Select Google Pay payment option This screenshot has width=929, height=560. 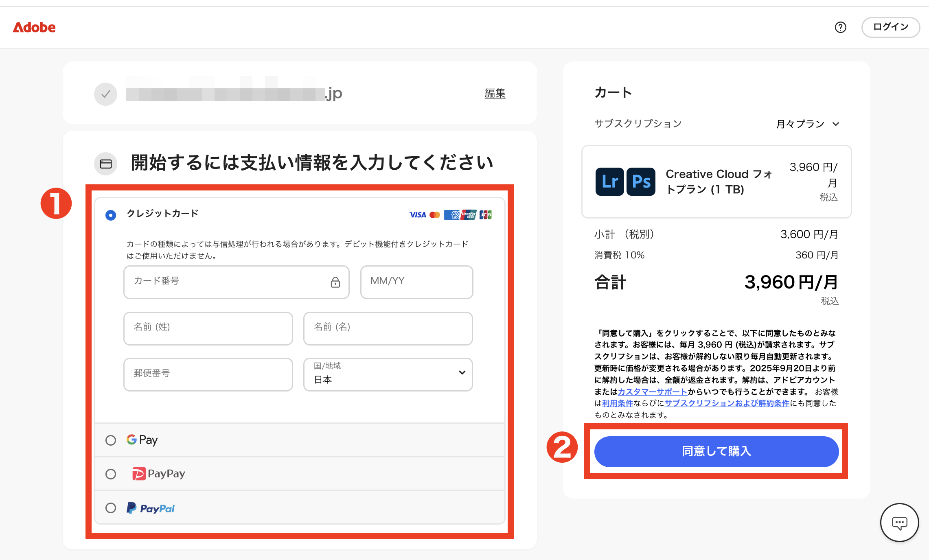tap(111, 440)
